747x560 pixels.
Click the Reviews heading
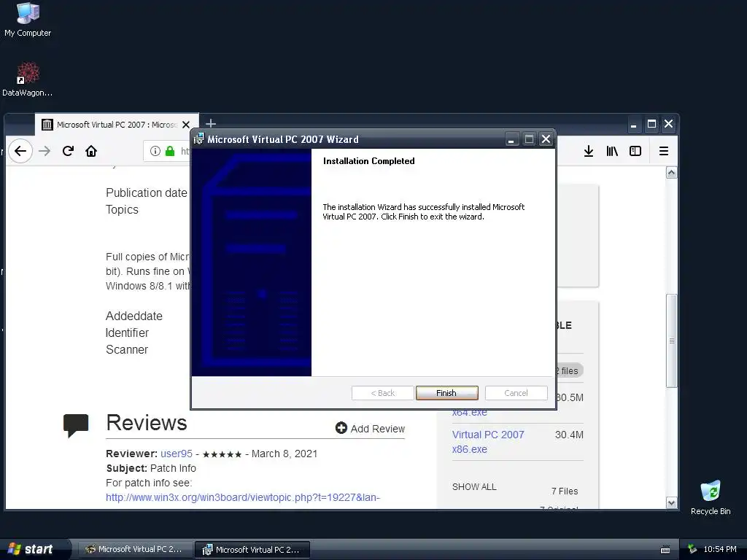146,422
